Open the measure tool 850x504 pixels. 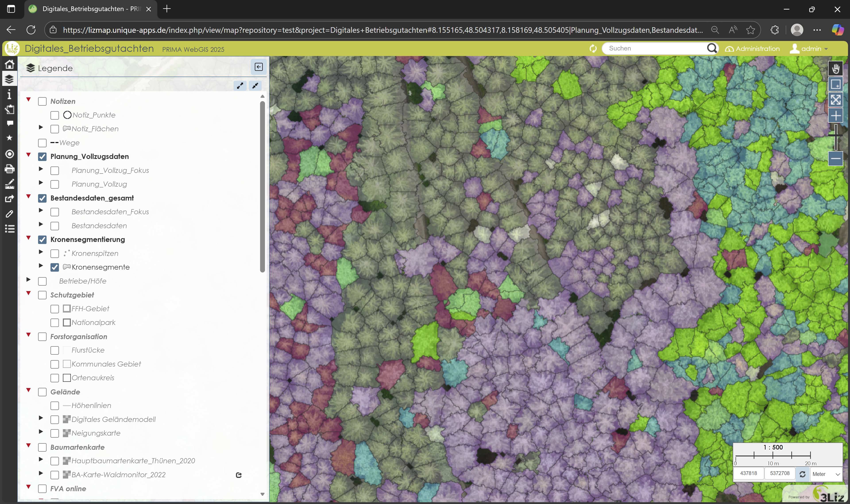10,184
